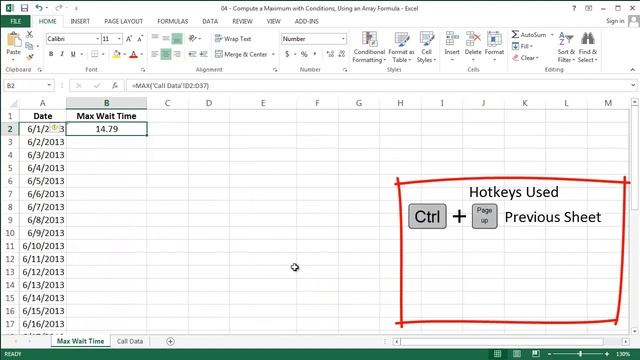
Task: Click the Insert Function fx icon
Action: coord(115,85)
